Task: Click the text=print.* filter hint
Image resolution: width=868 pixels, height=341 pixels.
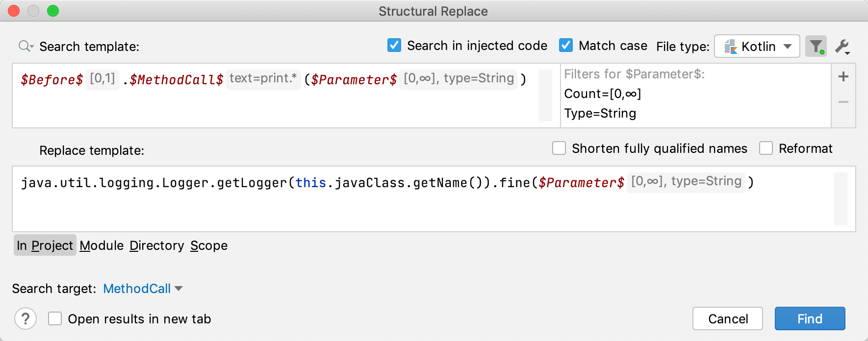Action: click(263, 78)
